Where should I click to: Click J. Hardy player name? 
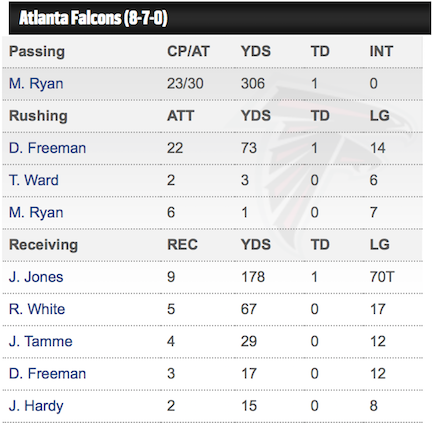[36, 406]
